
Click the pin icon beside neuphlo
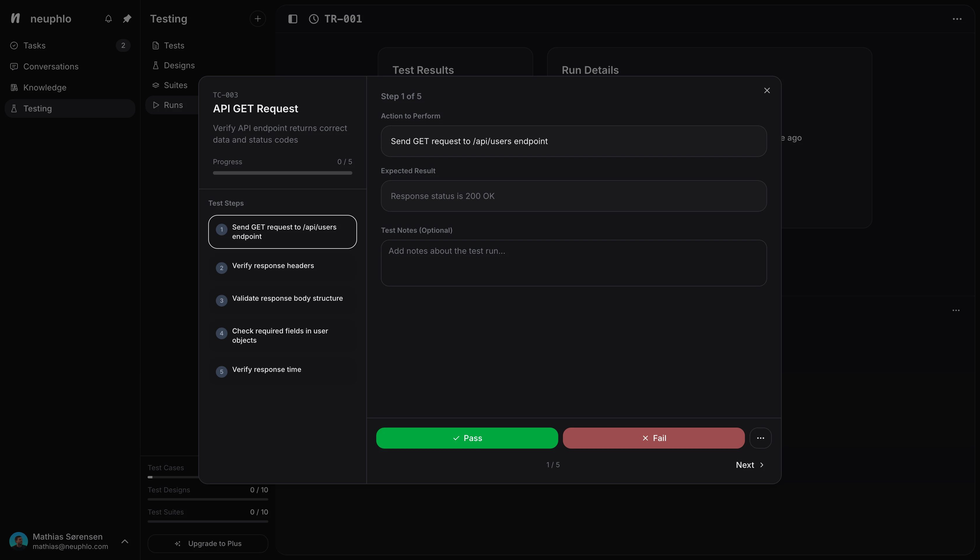127,18
